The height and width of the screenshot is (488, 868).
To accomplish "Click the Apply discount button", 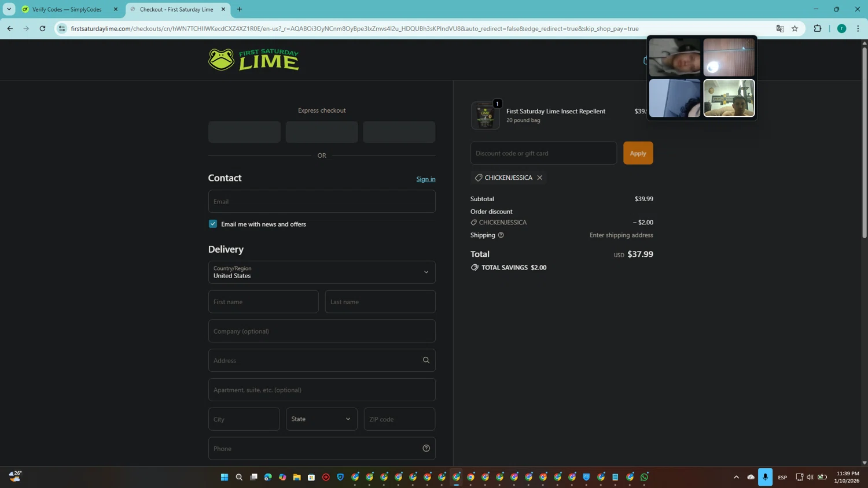I will tap(638, 153).
